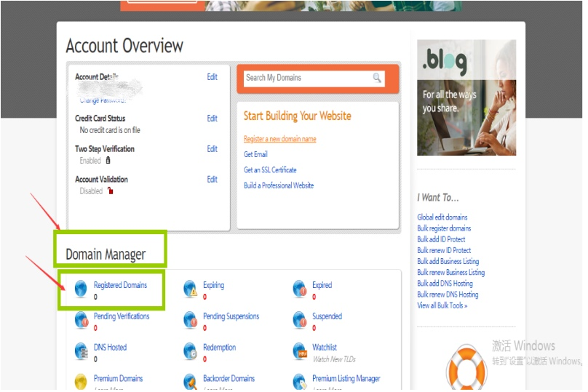
Task: Click the magnifier search icon
Action: pos(377,78)
